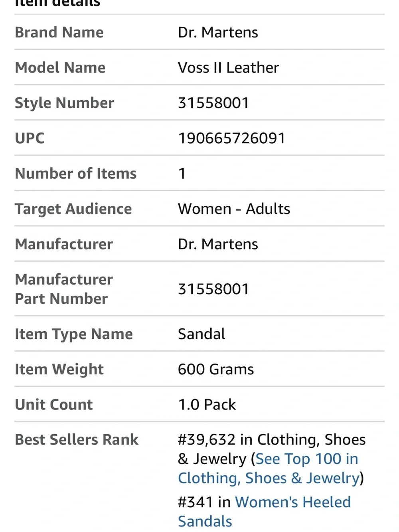Select the Target Audience label
This screenshot has height=532, width=399.
pos(73,209)
